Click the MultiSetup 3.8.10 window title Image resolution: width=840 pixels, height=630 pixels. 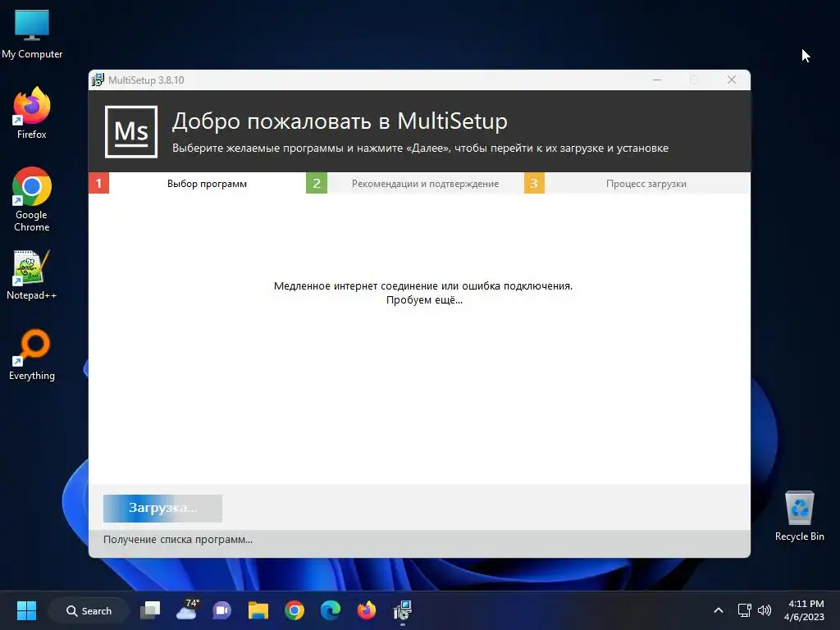point(146,80)
